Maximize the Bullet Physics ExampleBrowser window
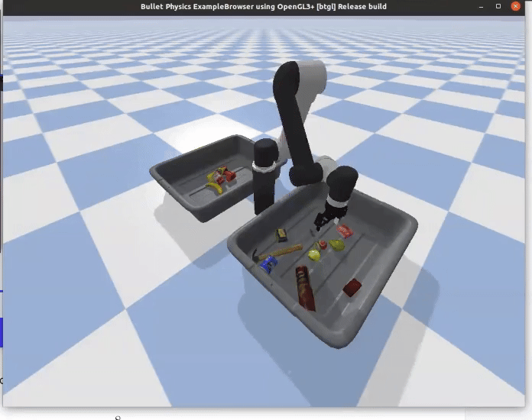 pos(498,6)
